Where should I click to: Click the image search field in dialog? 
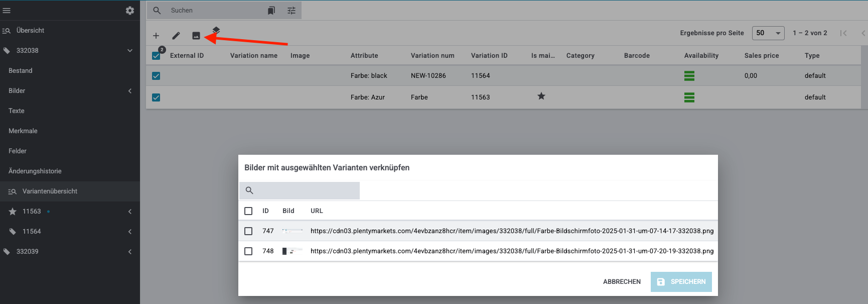point(306,190)
